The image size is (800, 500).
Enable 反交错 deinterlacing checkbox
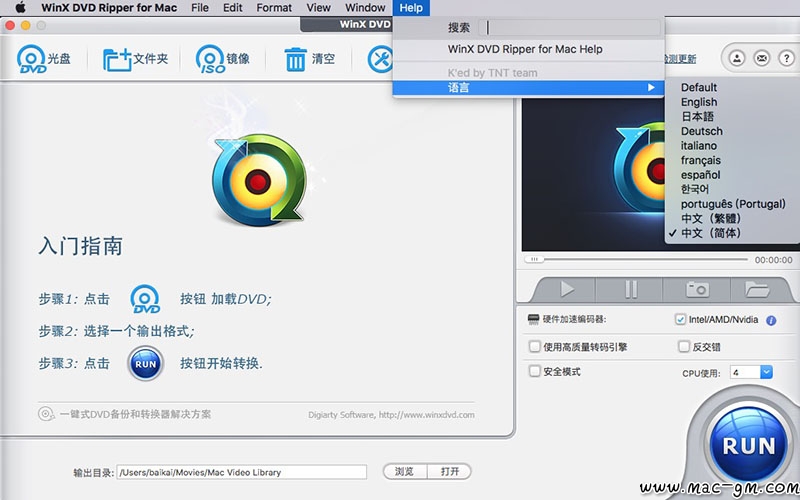pyautogui.click(x=684, y=347)
